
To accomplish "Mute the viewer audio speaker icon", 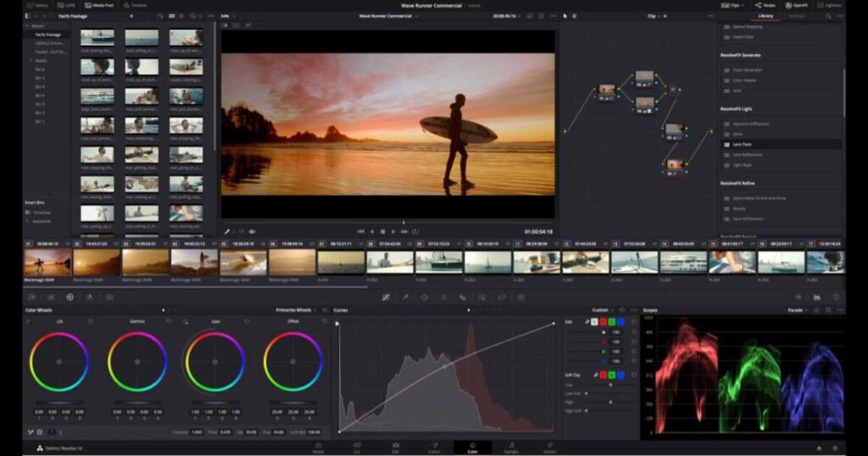I will coord(252,232).
